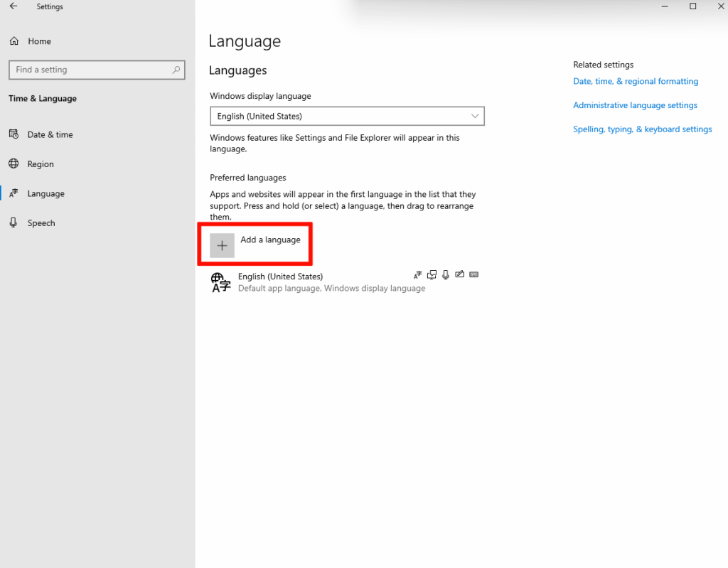Open Spelling, typing, & keyboard settings link
Image resolution: width=728 pixels, height=568 pixels.
click(642, 129)
